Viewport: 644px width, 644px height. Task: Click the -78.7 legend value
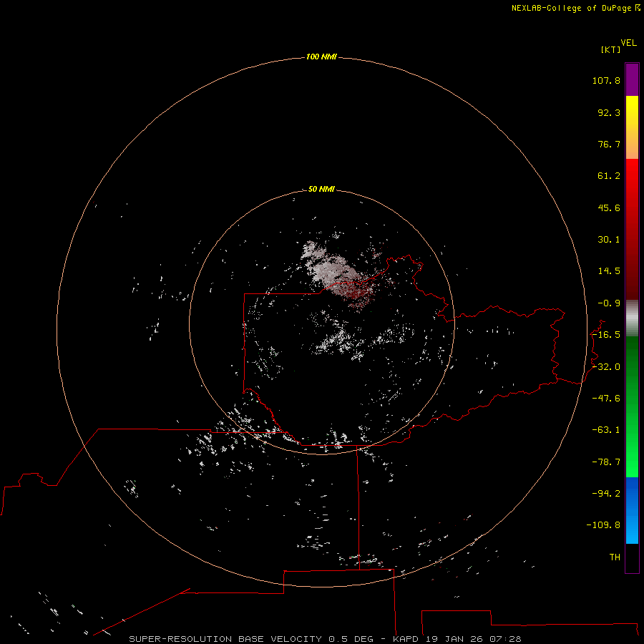point(606,462)
